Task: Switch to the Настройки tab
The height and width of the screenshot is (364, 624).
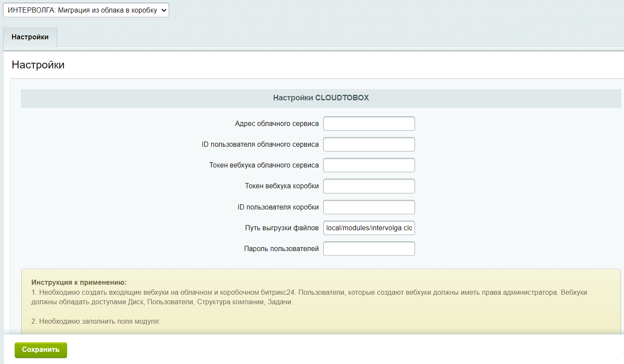Action: (30, 37)
